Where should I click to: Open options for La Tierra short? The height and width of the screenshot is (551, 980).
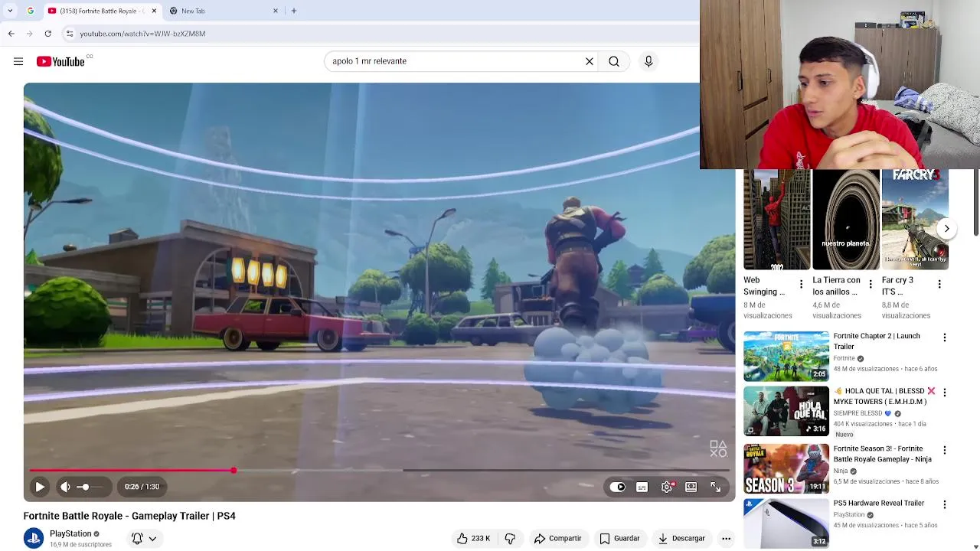[x=871, y=285]
